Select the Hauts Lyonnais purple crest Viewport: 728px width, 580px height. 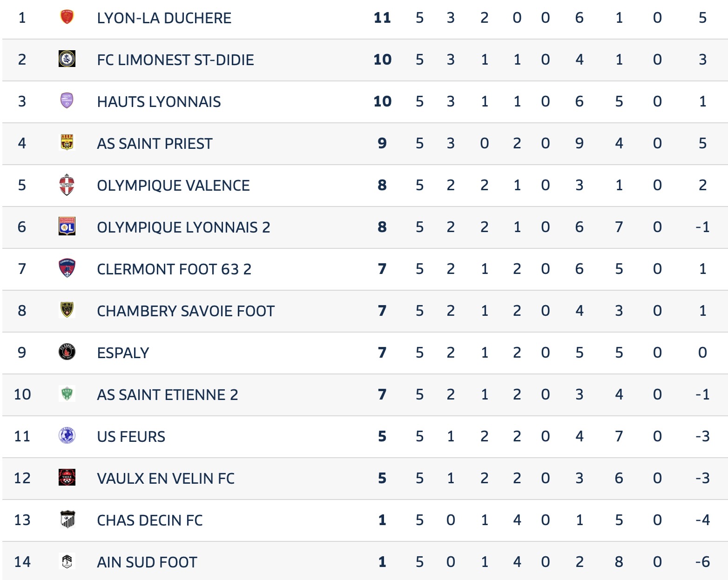67,101
